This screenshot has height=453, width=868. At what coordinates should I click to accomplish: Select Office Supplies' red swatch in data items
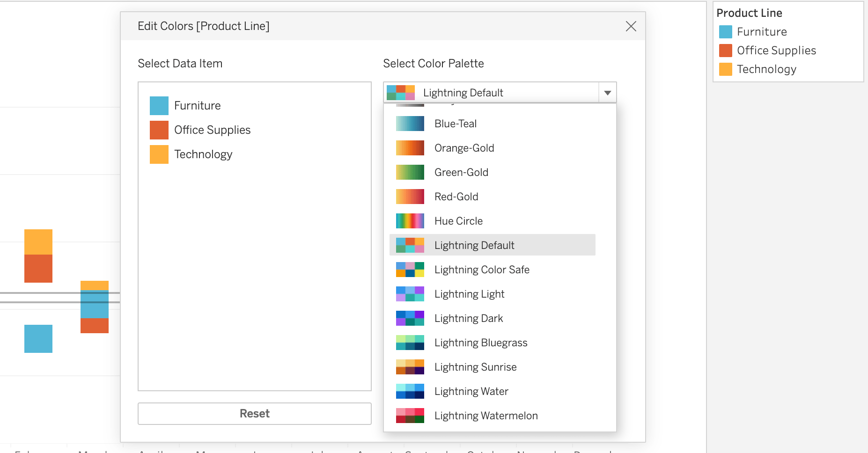point(159,130)
